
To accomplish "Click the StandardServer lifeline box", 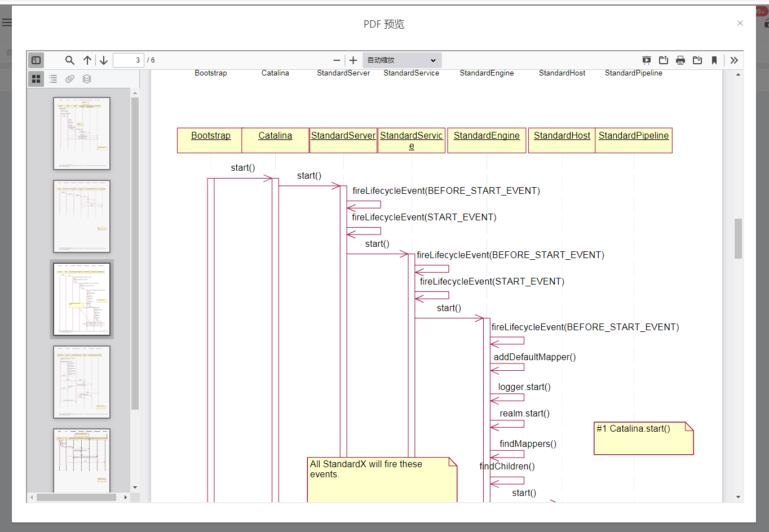I will [343, 140].
